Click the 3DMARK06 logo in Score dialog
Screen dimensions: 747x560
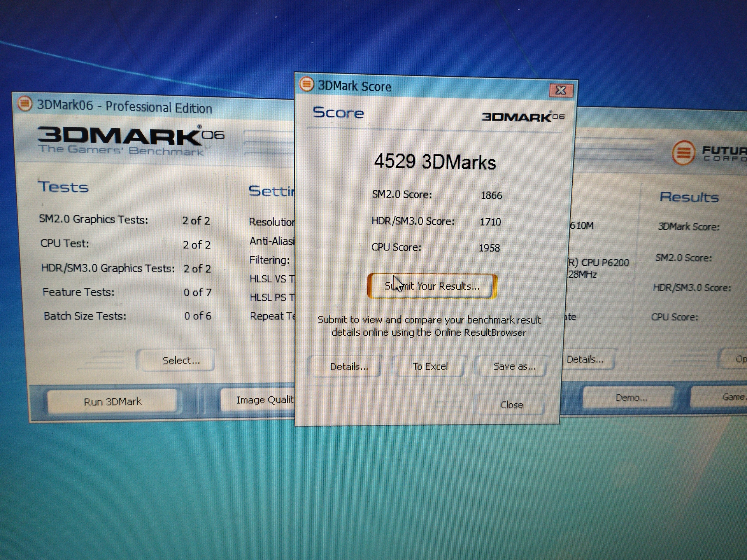tap(523, 117)
